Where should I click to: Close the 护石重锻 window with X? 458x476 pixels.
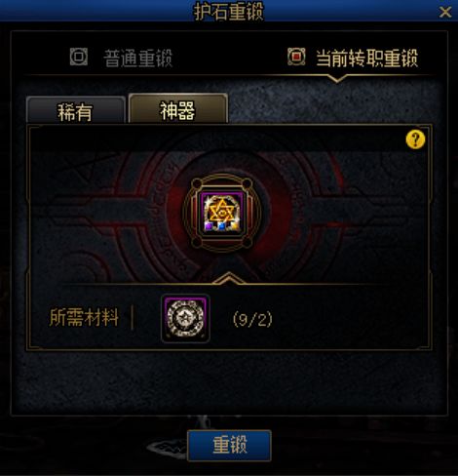pyautogui.click(x=444, y=13)
